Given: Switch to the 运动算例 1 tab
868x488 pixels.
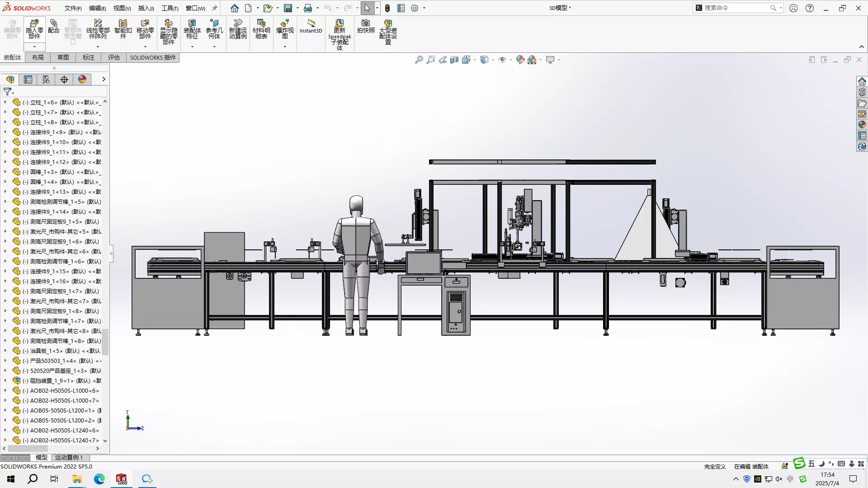Looking at the screenshot, I should click(x=69, y=458).
